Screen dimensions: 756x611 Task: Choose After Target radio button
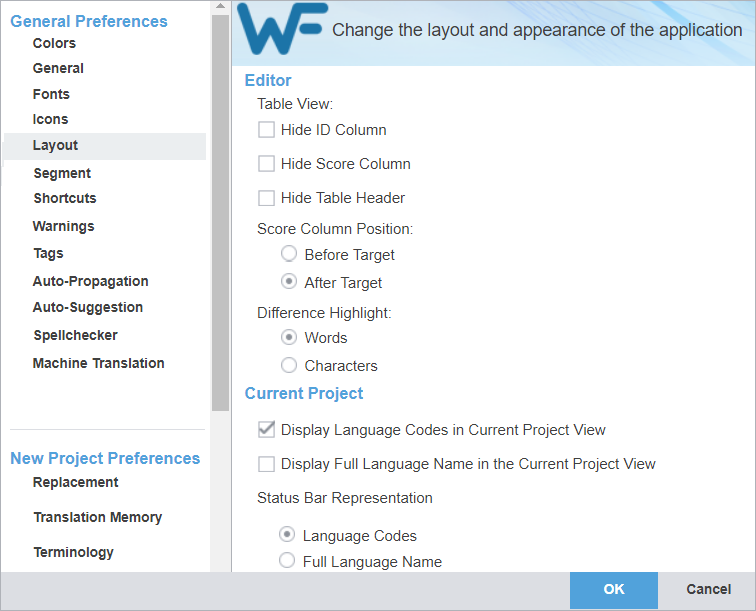[289, 283]
